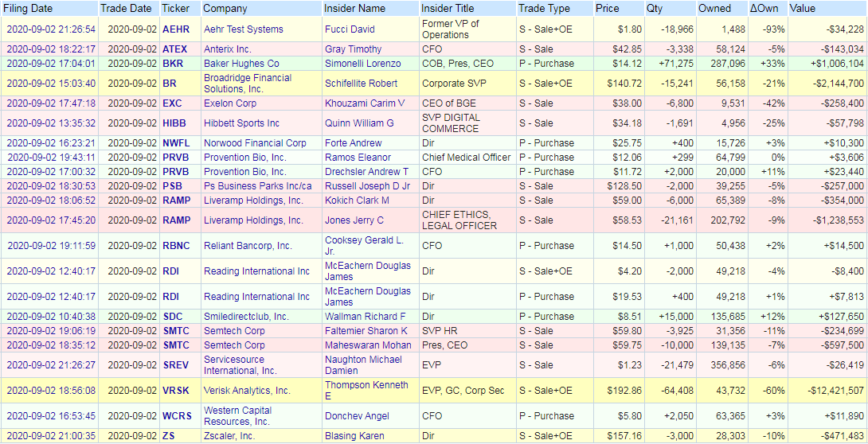The width and height of the screenshot is (868, 444).
Task: Open filing dated 2020-09-02 19:43:11
Action: tap(51, 158)
